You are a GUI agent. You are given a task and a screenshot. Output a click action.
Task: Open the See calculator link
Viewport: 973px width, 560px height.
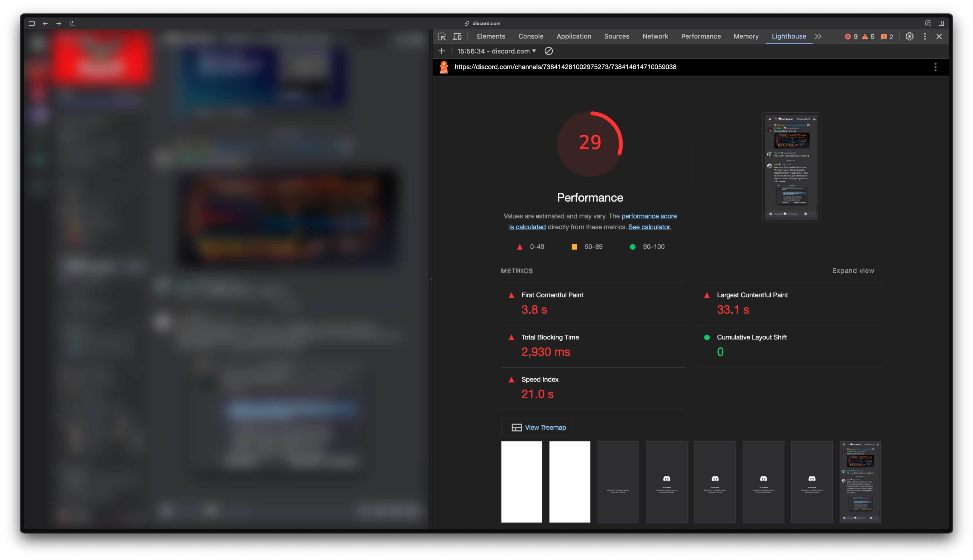pyautogui.click(x=649, y=227)
